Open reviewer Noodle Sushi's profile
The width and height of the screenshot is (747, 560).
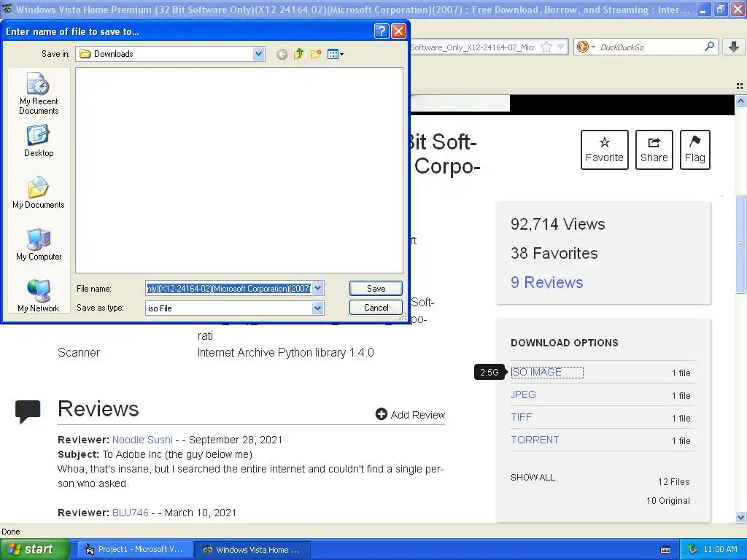[142, 440]
